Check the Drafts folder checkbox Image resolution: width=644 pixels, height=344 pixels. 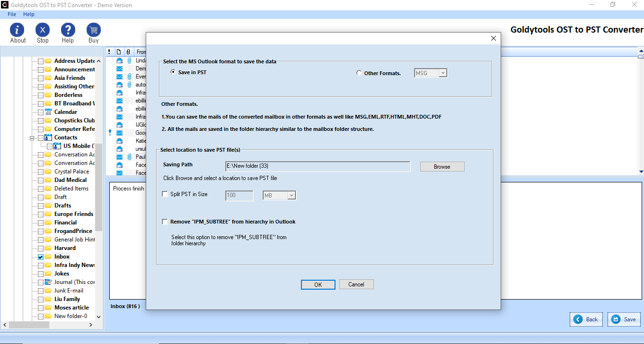tap(41, 206)
